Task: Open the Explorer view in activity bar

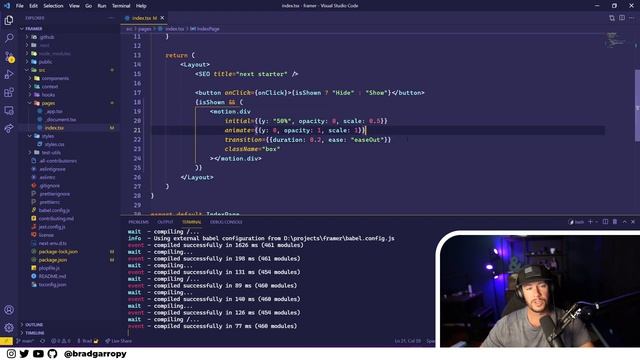Action: pos(9,20)
